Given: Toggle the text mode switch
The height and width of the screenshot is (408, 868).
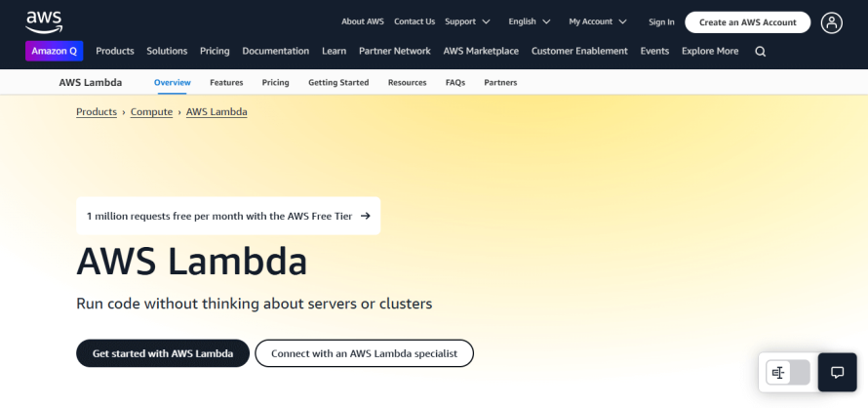Looking at the screenshot, I should pyautogui.click(x=788, y=373).
